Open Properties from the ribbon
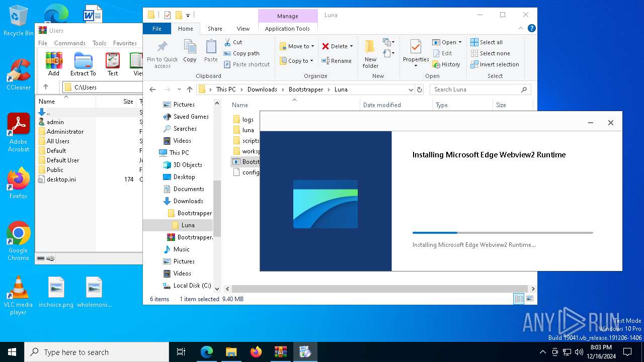 pyautogui.click(x=416, y=53)
